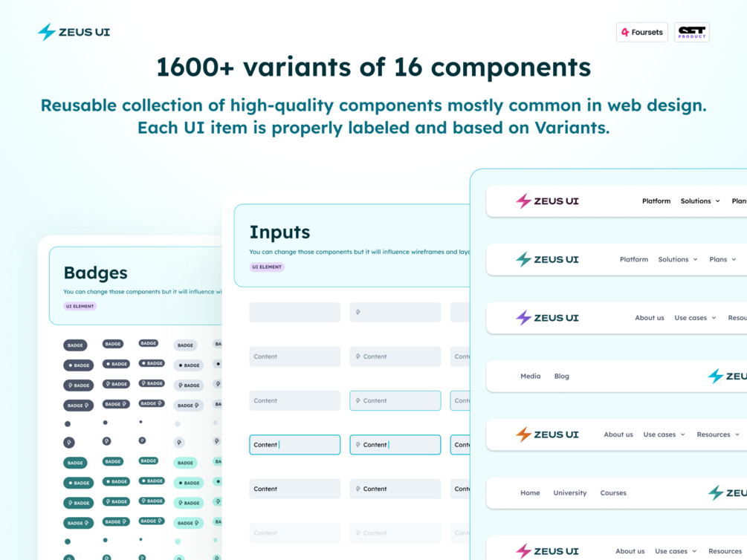Screen dimensions: 747x560
Task: Click filled dark-text Content input with icon, no border
Action: 395,489
